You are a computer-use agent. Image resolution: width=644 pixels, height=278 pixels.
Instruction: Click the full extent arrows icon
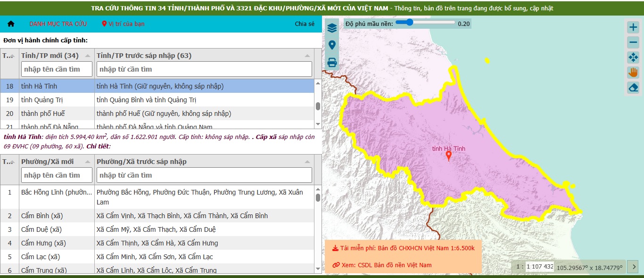point(633,57)
